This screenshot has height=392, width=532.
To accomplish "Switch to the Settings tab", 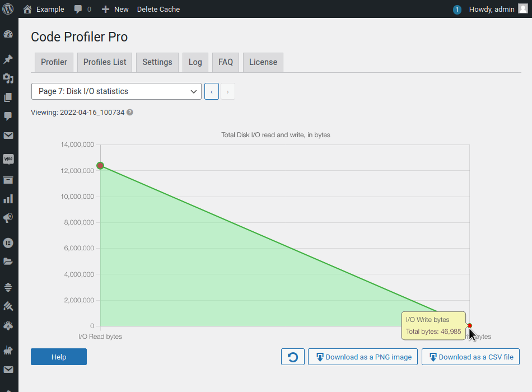I will (157, 62).
